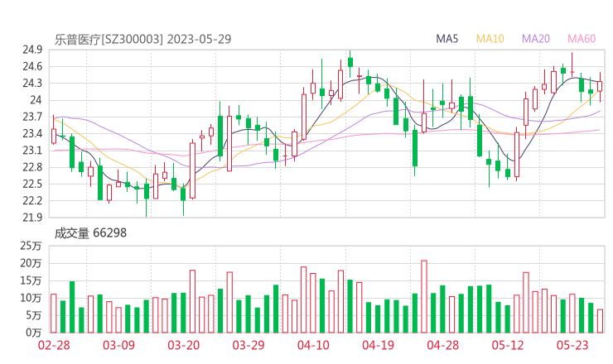This screenshot has height=364, width=613.
Task: Click the 15万 volume axis label
Action: click(31, 280)
